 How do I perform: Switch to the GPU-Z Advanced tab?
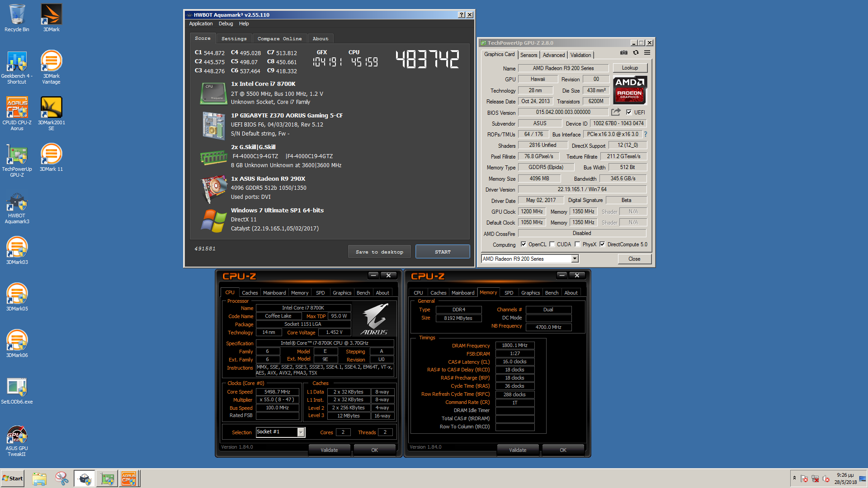[553, 55]
